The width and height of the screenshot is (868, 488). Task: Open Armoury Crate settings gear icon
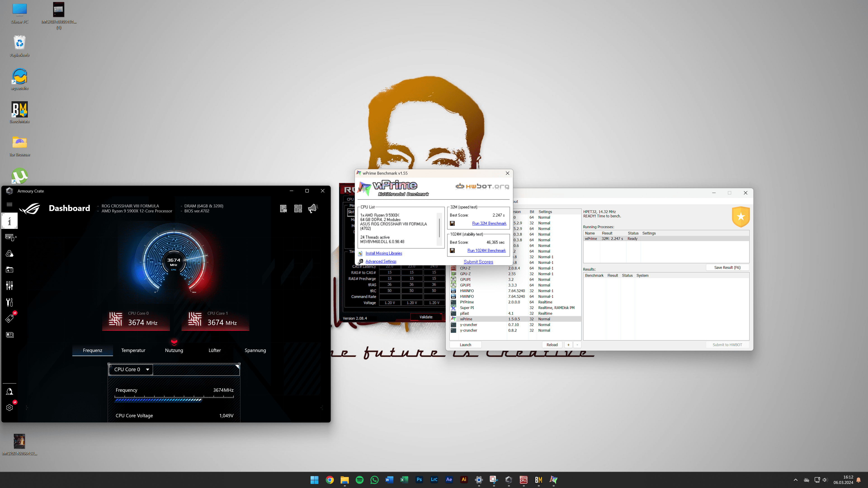pos(9,408)
